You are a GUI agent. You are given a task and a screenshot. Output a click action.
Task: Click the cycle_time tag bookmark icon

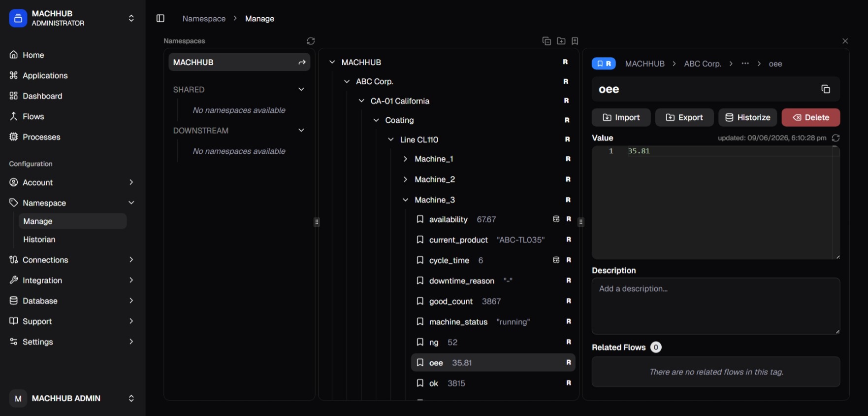420,260
